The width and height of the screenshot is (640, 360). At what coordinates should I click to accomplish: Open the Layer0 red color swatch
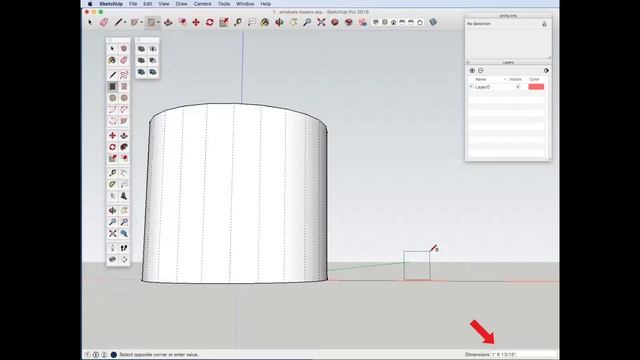click(536, 87)
